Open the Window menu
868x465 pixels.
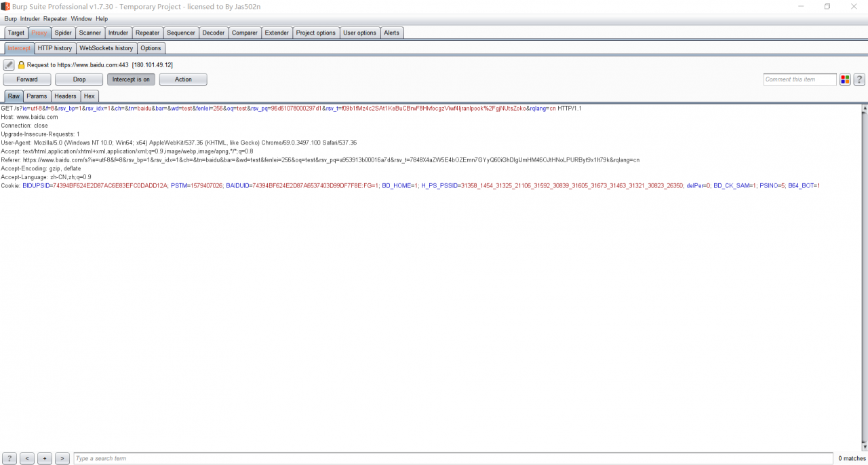(81, 19)
